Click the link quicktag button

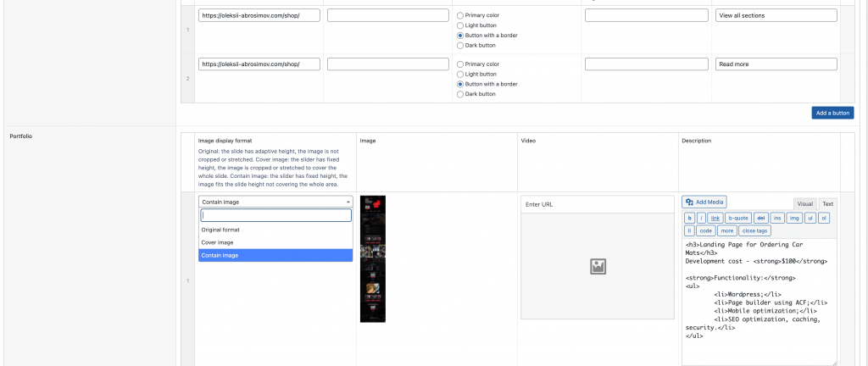tap(715, 219)
